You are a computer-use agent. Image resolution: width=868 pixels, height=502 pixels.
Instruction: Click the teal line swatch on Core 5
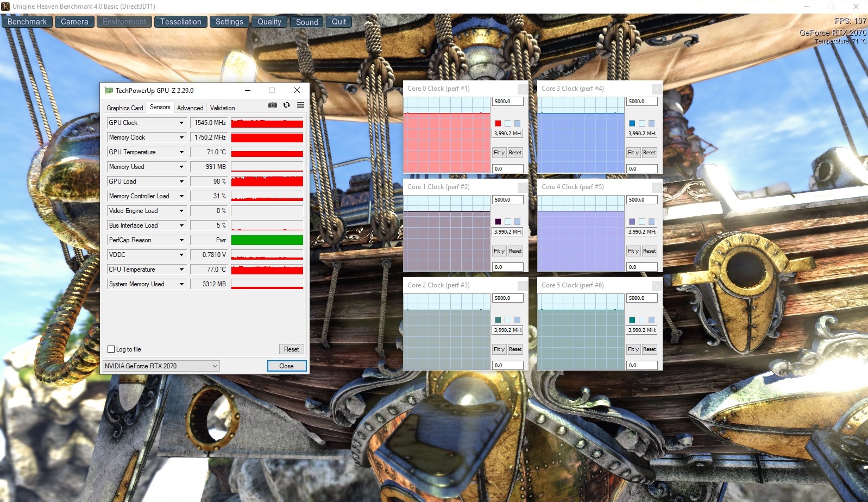(632, 320)
